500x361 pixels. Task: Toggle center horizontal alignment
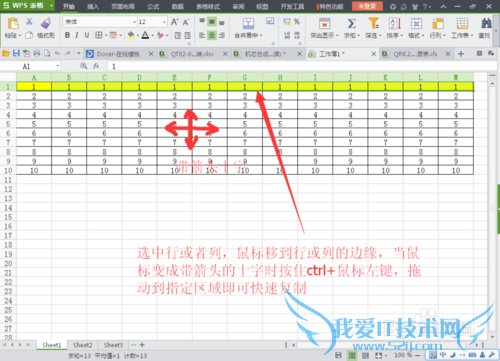tap(212, 35)
